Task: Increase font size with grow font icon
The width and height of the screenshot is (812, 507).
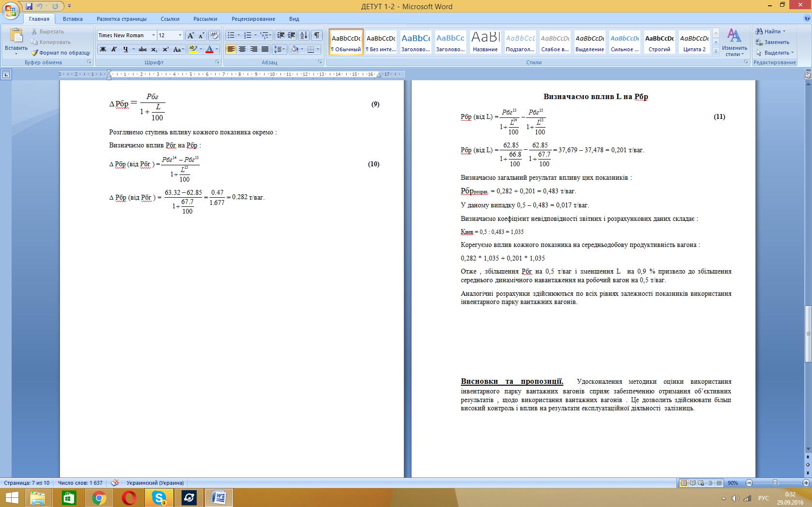Action: pyautogui.click(x=191, y=35)
